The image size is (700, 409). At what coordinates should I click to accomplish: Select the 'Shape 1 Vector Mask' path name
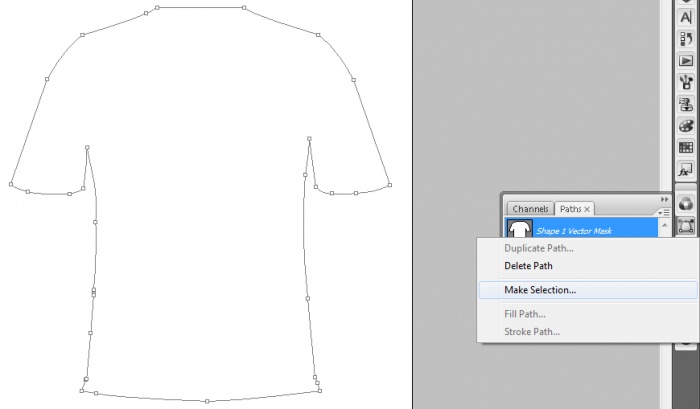574,231
